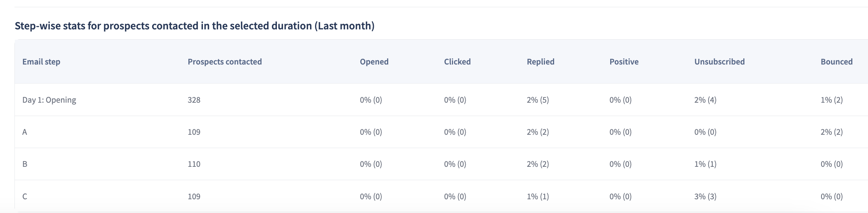Click the 110 prospects value for variant B

[x=194, y=164]
